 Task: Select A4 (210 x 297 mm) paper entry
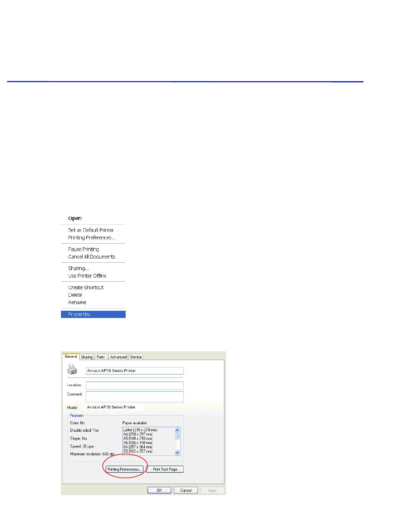tap(138, 434)
